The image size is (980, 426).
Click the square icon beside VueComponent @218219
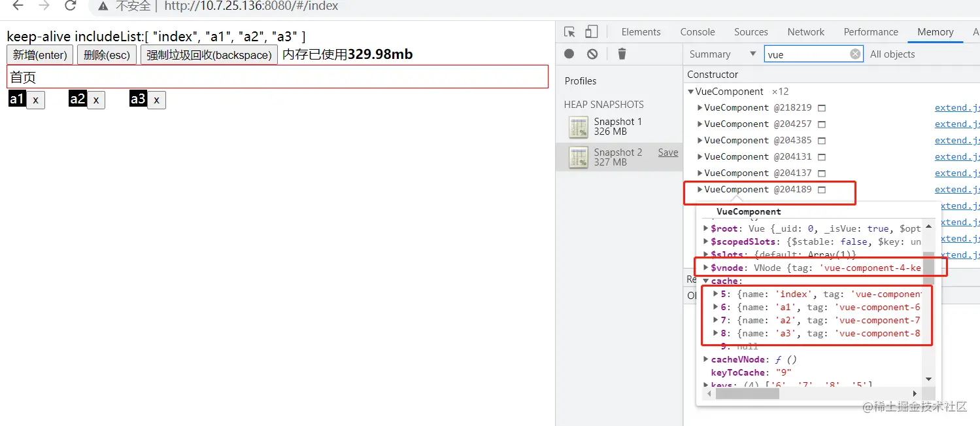tap(822, 108)
